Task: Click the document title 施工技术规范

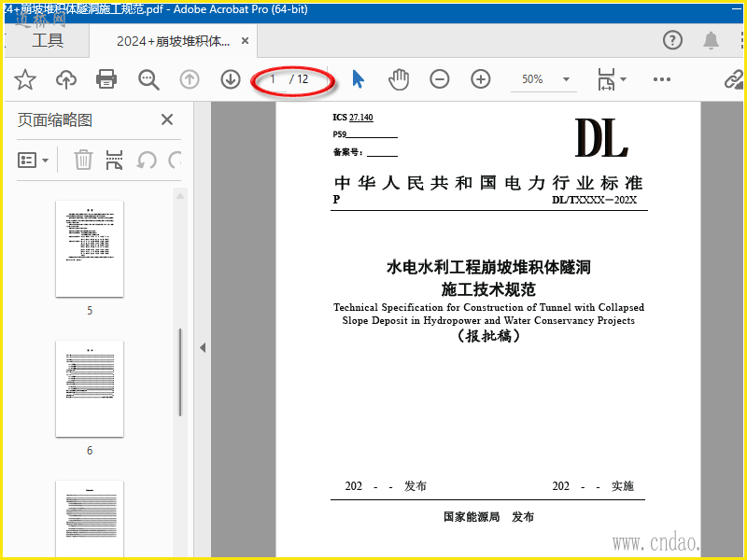Action: (x=488, y=289)
